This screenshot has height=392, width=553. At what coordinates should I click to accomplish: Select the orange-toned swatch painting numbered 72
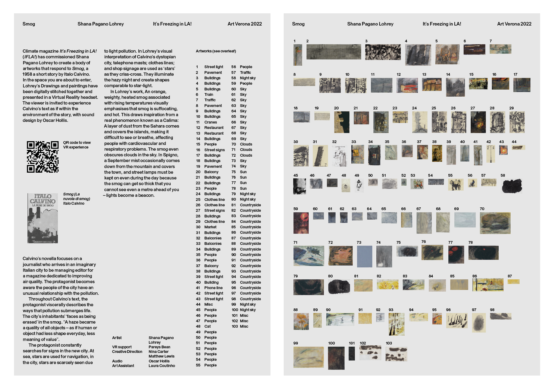click(341, 255)
